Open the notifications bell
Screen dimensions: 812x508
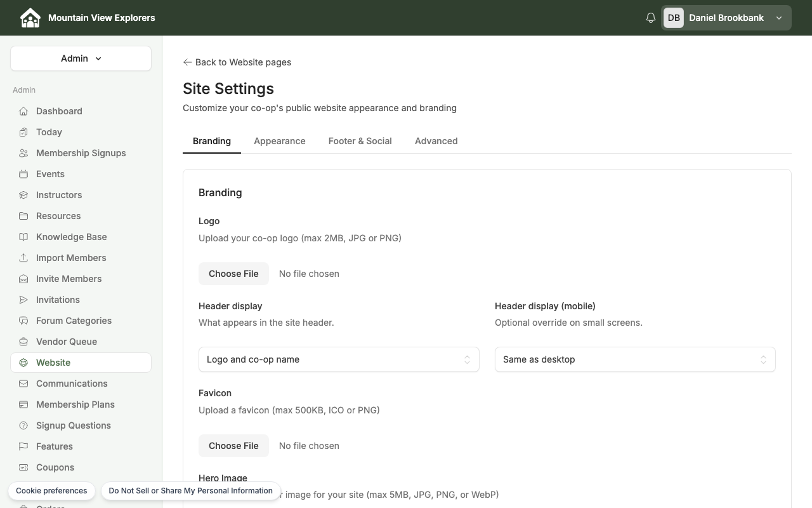click(x=650, y=18)
